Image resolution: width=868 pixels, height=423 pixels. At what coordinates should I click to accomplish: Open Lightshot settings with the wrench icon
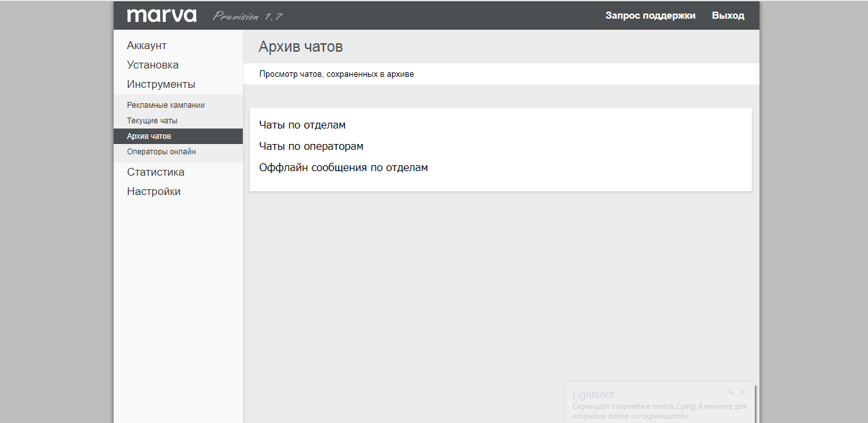730,391
